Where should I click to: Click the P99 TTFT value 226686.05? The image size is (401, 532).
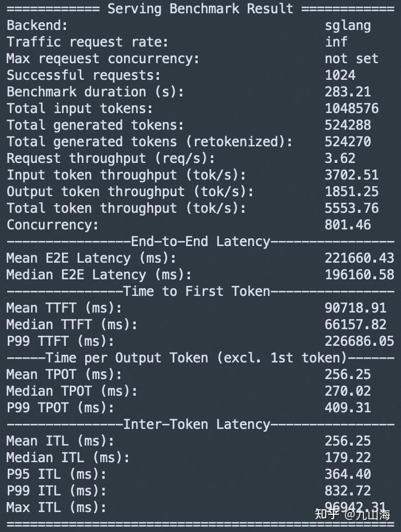[359, 341]
